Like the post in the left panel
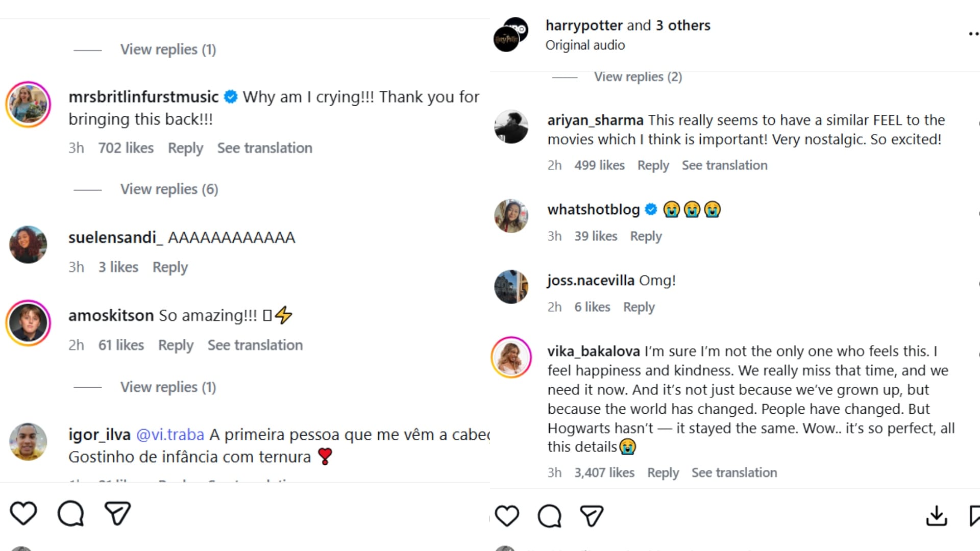 23,513
